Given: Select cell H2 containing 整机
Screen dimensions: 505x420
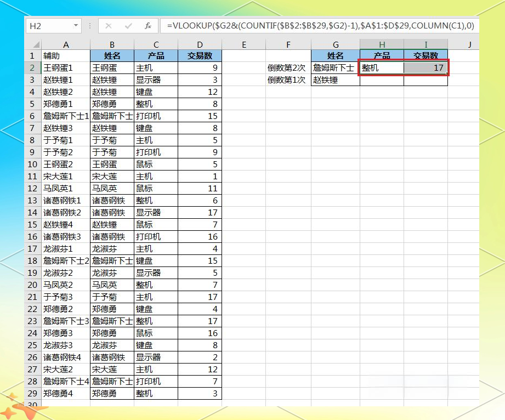Looking at the screenshot, I should click(382, 67).
